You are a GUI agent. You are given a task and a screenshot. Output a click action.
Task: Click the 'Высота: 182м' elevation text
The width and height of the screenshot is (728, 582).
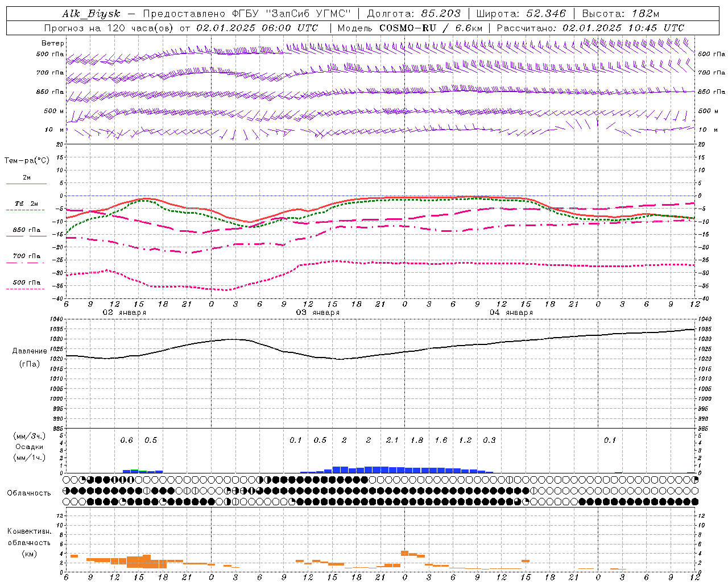click(621, 14)
